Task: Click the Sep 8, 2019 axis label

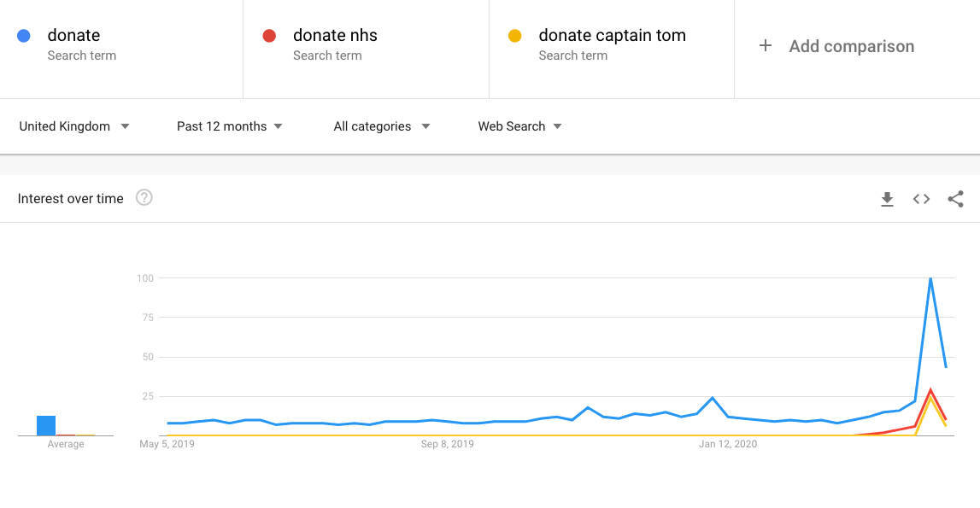Action: coord(447,444)
